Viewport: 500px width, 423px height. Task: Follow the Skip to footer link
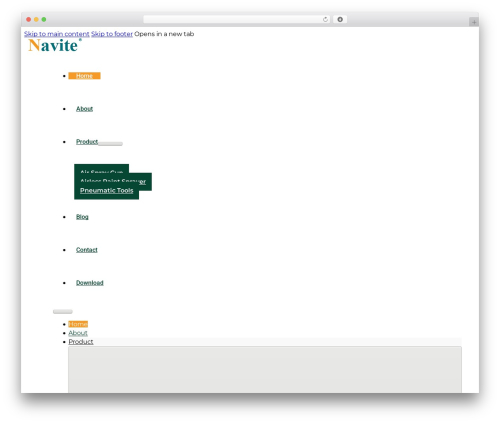coord(112,34)
